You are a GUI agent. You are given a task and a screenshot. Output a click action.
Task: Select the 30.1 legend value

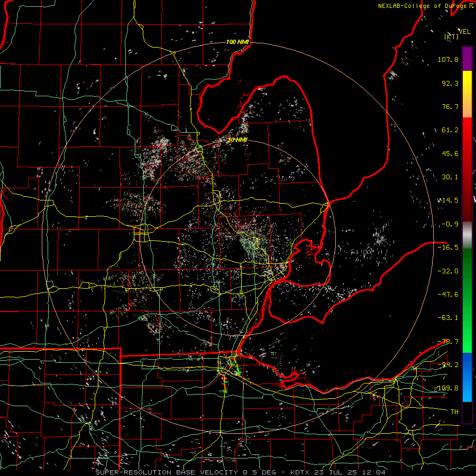tap(450, 177)
